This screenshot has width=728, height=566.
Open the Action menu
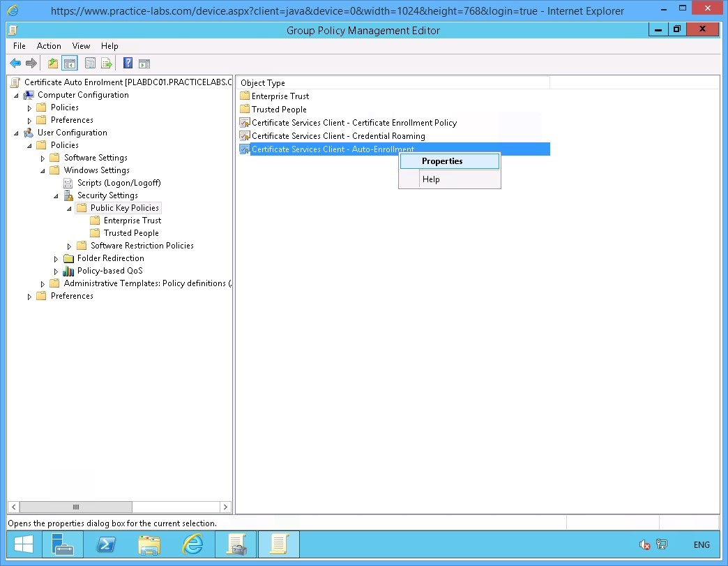49,46
